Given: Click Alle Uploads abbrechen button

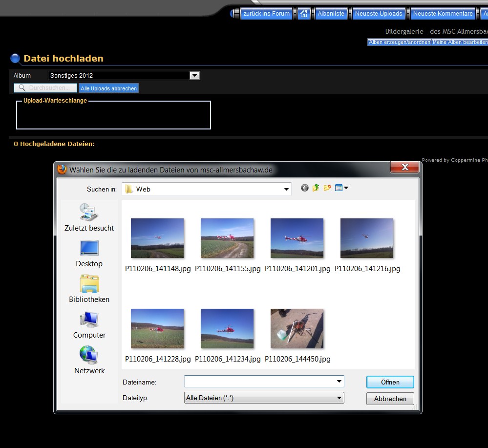Looking at the screenshot, I should pos(108,88).
